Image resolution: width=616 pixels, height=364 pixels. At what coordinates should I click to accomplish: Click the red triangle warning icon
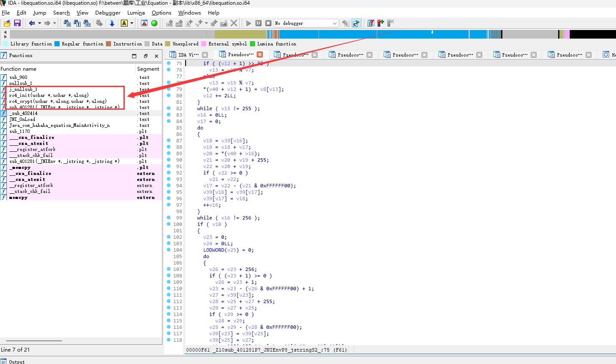point(144,23)
